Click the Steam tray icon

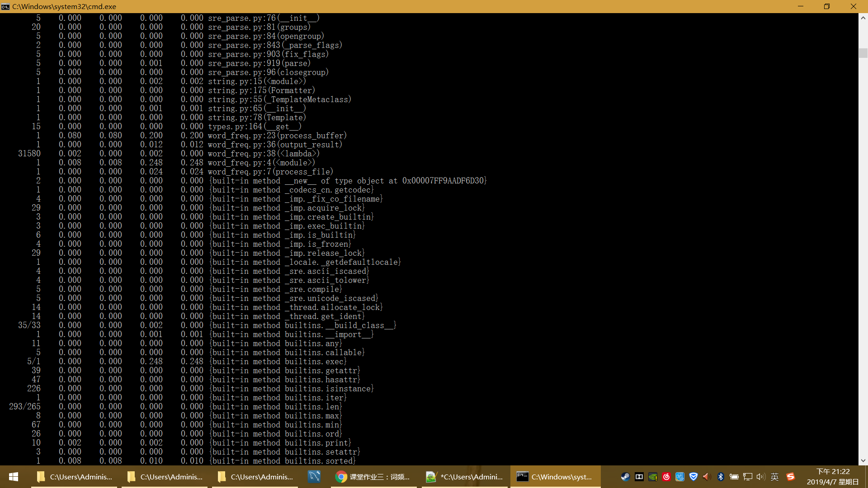tap(625, 477)
